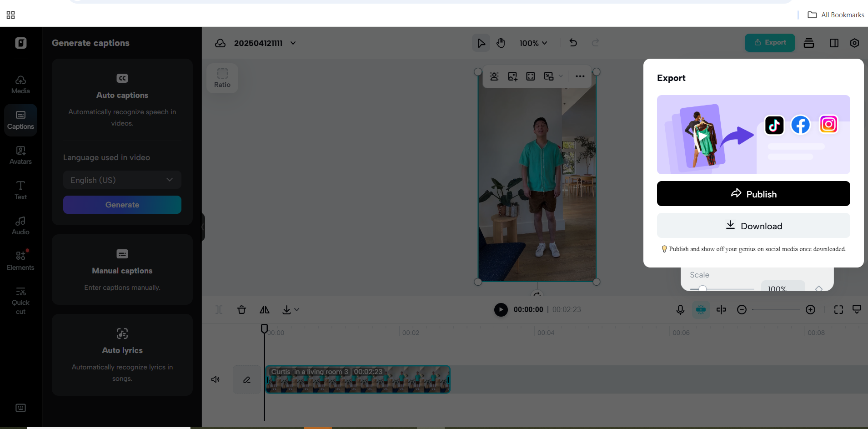868x429 pixels.
Task: Open the English (US) language dropdown
Action: point(122,180)
